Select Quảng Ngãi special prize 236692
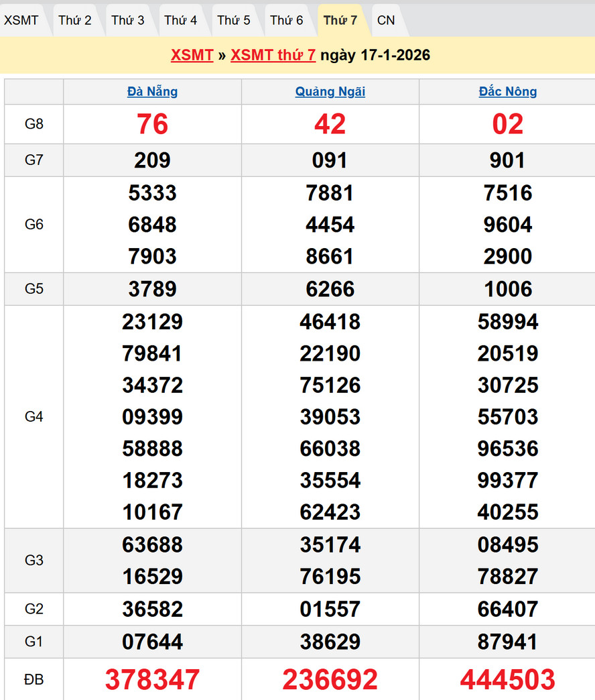The height and width of the screenshot is (700, 595). tap(330, 679)
